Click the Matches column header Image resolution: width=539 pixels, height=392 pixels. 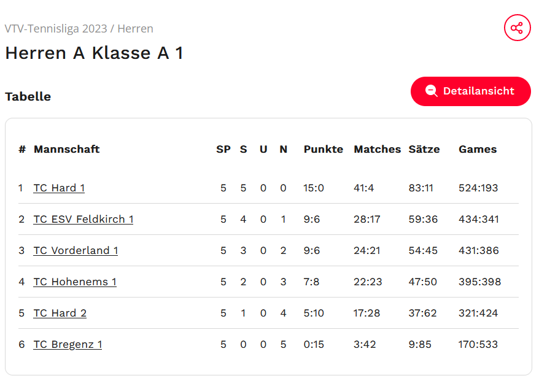click(x=377, y=149)
